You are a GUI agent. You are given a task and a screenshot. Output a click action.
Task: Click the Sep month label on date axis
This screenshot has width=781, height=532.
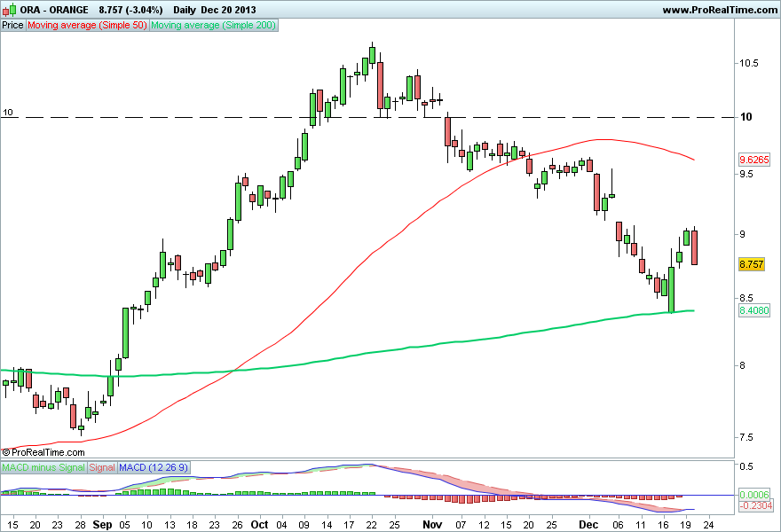pyautogui.click(x=103, y=525)
